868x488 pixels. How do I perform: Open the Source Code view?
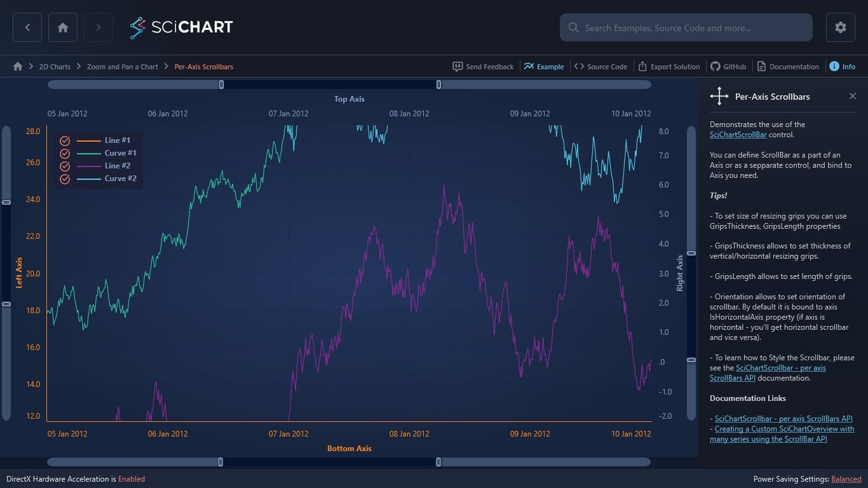coord(601,66)
